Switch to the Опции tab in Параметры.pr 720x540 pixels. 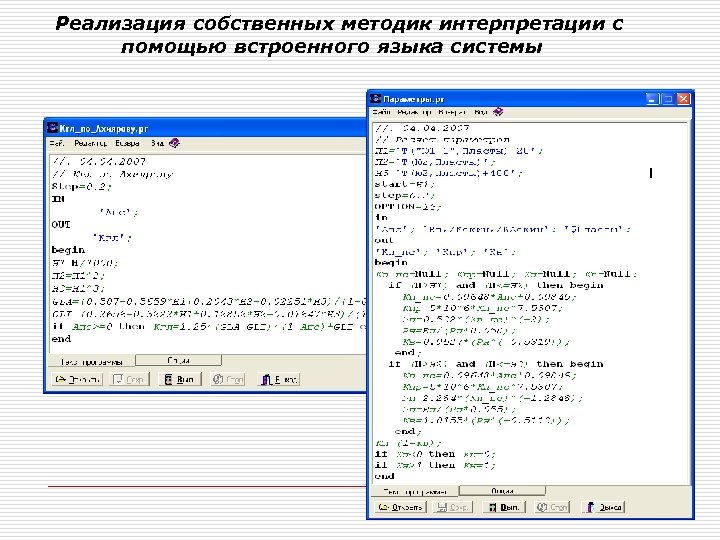click(502, 491)
